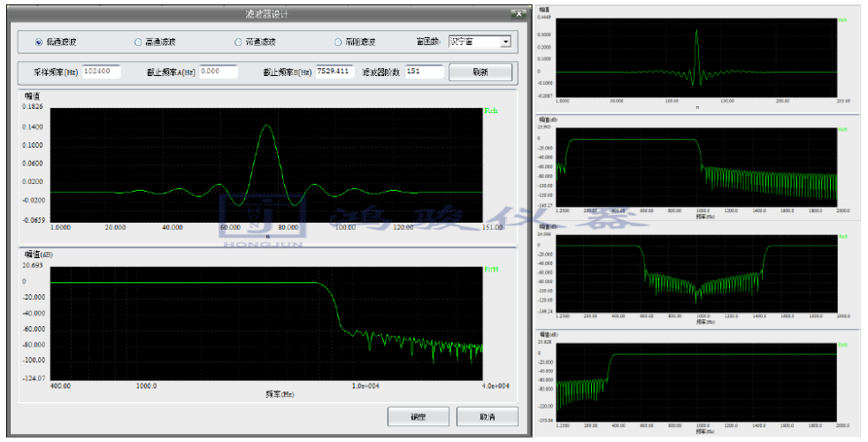This screenshot has height=442, width=868.
Task: Confirm with the 确定 button
Action: (419, 416)
